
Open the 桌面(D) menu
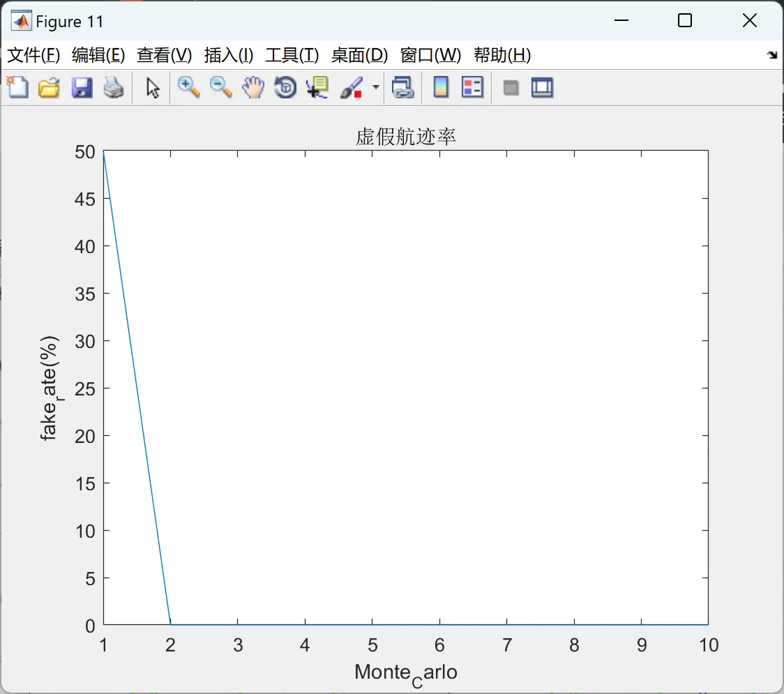coord(359,55)
